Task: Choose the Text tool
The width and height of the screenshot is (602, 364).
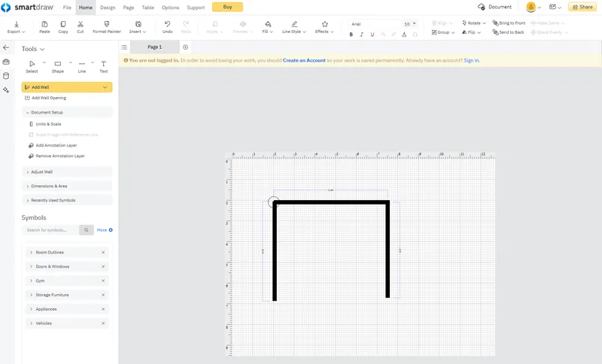Action: click(x=104, y=66)
